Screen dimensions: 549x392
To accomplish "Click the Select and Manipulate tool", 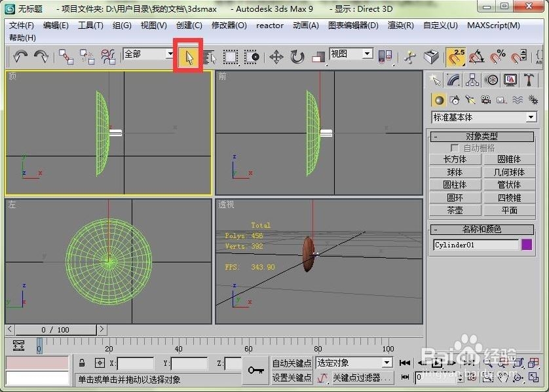I will [410, 57].
